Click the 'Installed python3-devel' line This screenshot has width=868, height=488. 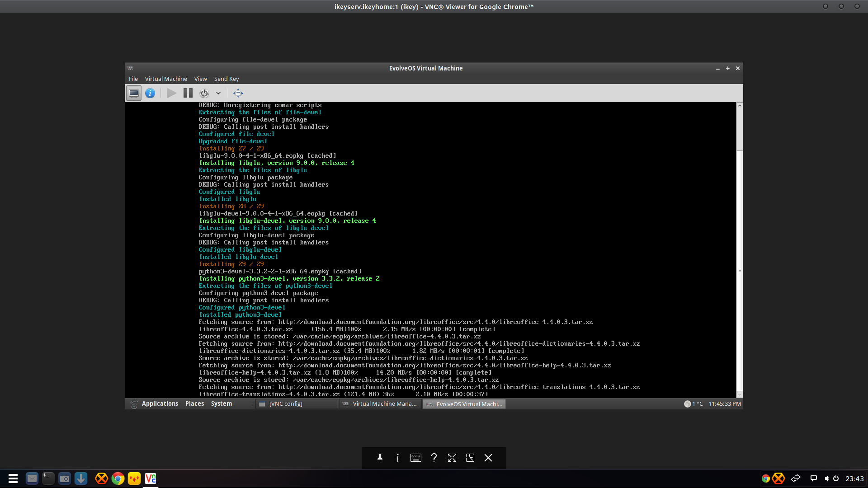click(241, 315)
